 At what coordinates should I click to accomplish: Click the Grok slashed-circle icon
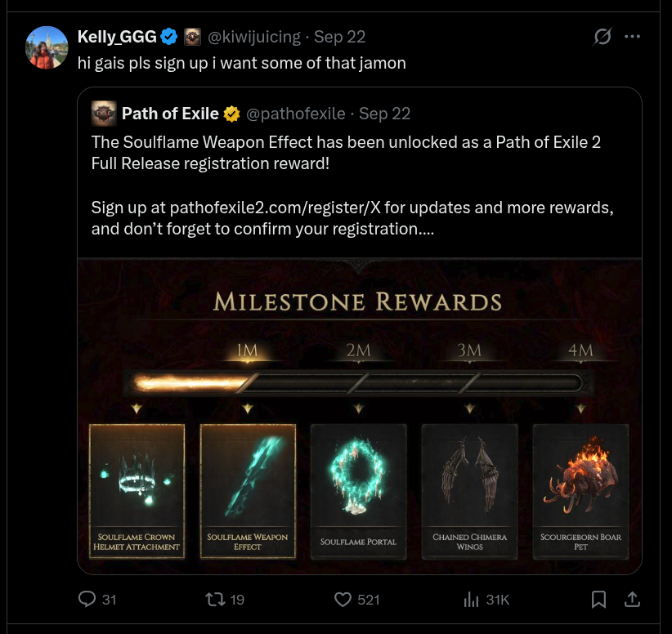pyautogui.click(x=603, y=37)
